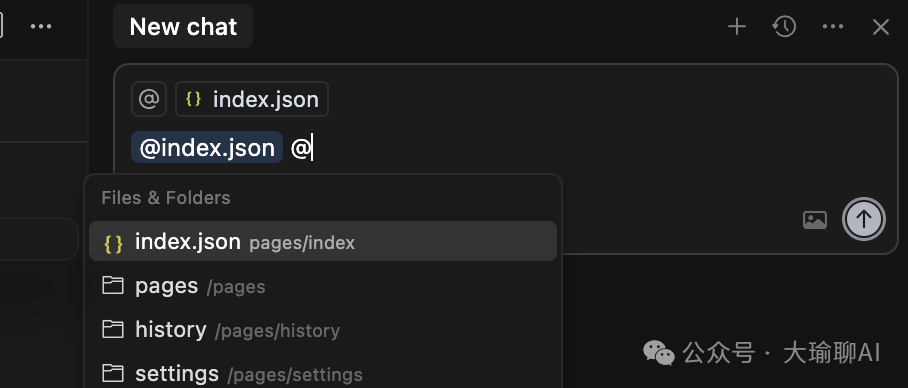Select index.json suggestion in list
Viewport: 908px width, 388px height.
tap(323, 241)
